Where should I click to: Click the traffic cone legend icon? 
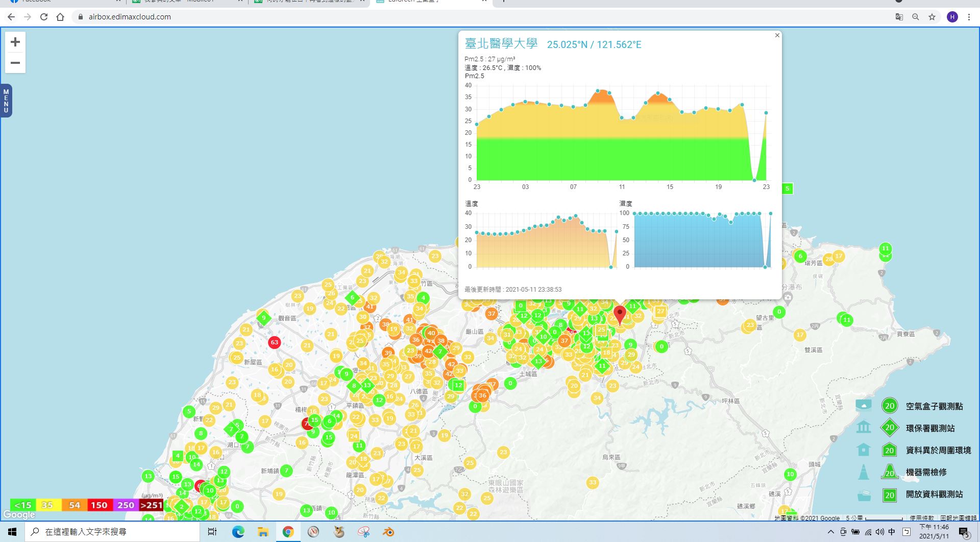pos(864,472)
